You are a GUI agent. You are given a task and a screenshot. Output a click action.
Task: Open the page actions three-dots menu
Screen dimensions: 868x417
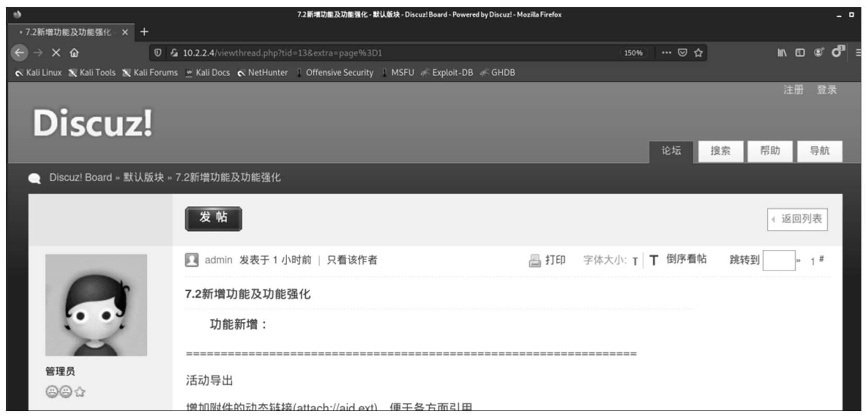coord(666,53)
